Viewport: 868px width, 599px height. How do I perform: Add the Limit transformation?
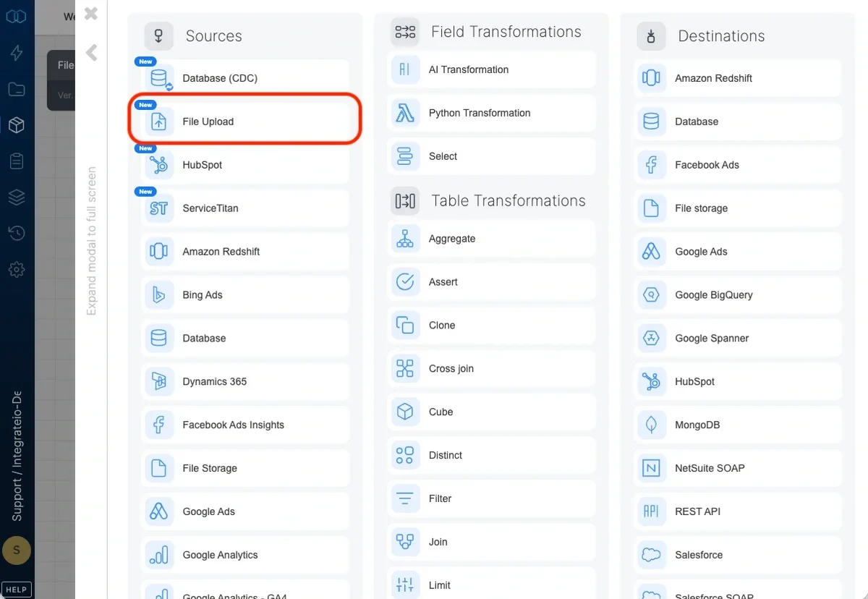(x=491, y=585)
